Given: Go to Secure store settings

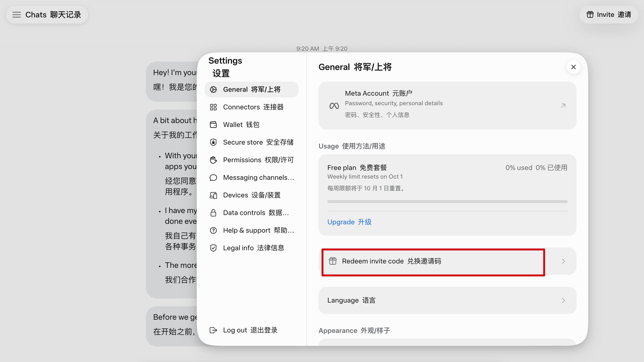Looking at the screenshot, I should (252, 142).
